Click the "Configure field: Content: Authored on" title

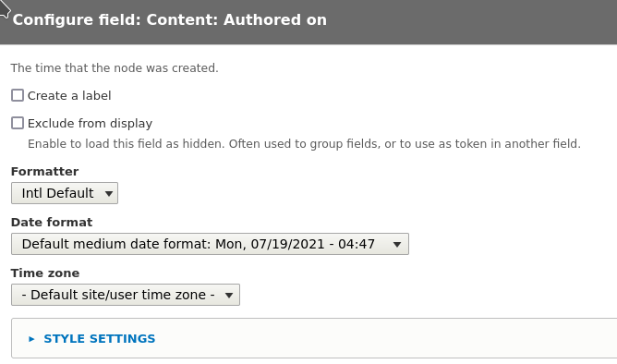coord(170,19)
